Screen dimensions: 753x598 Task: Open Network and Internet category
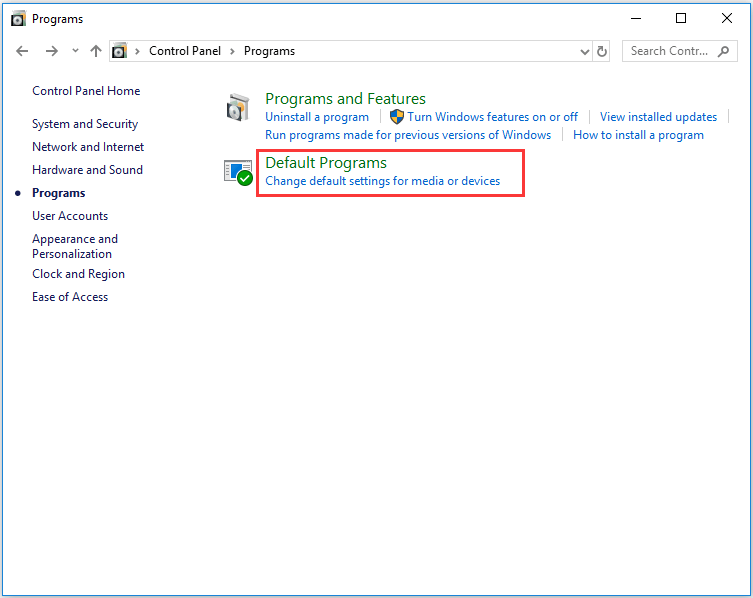point(88,147)
